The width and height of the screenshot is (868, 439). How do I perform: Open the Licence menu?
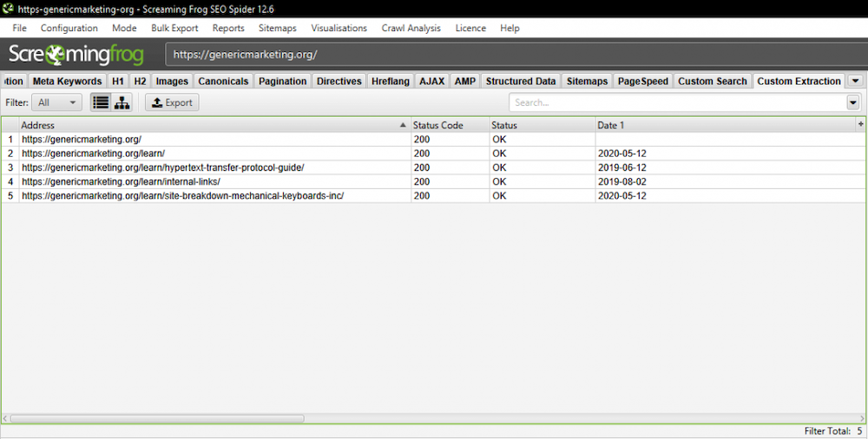click(x=470, y=29)
